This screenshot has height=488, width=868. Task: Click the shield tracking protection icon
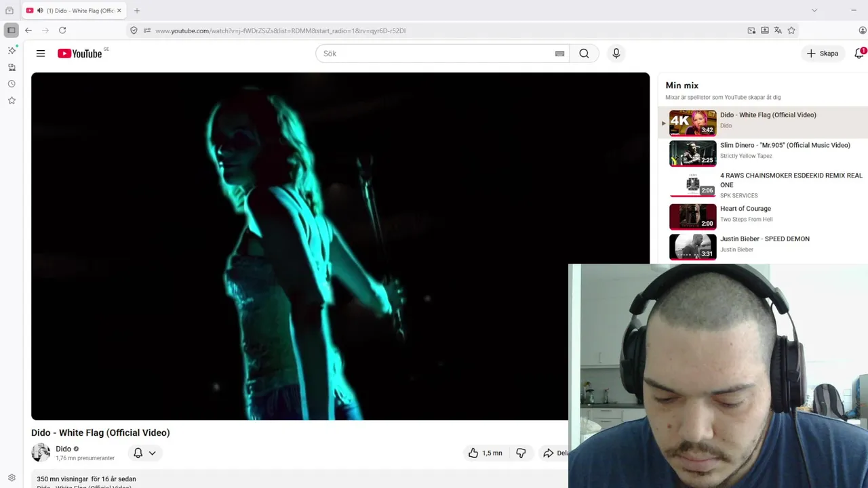tap(134, 30)
